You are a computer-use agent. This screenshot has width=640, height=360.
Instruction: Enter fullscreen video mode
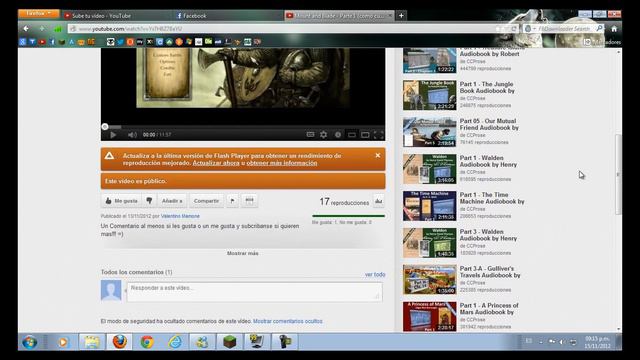click(x=378, y=135)
